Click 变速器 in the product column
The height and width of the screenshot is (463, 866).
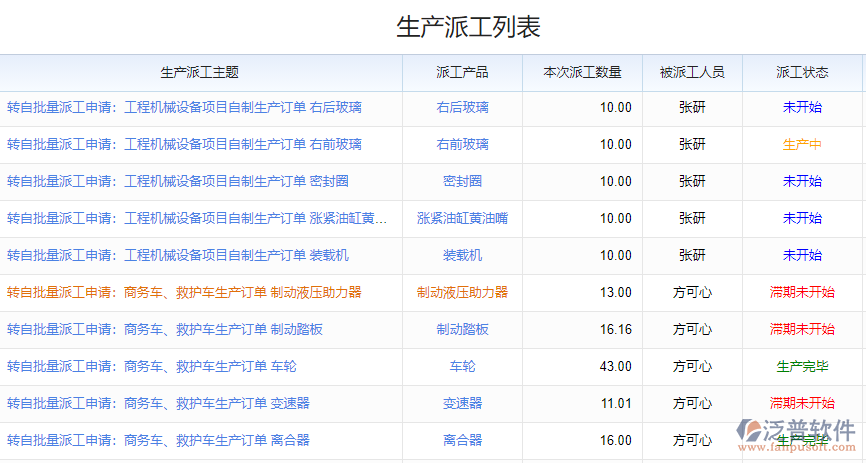(x=462, y=403)
